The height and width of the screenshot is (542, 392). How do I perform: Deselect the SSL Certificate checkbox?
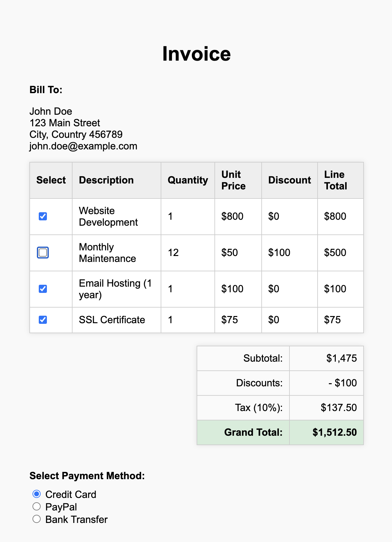[x=43, y=320]
